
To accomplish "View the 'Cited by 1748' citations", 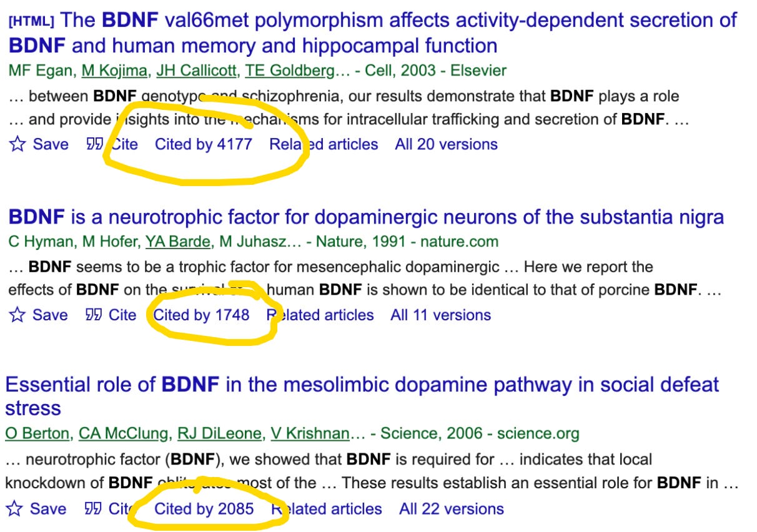I will point(201,315).
